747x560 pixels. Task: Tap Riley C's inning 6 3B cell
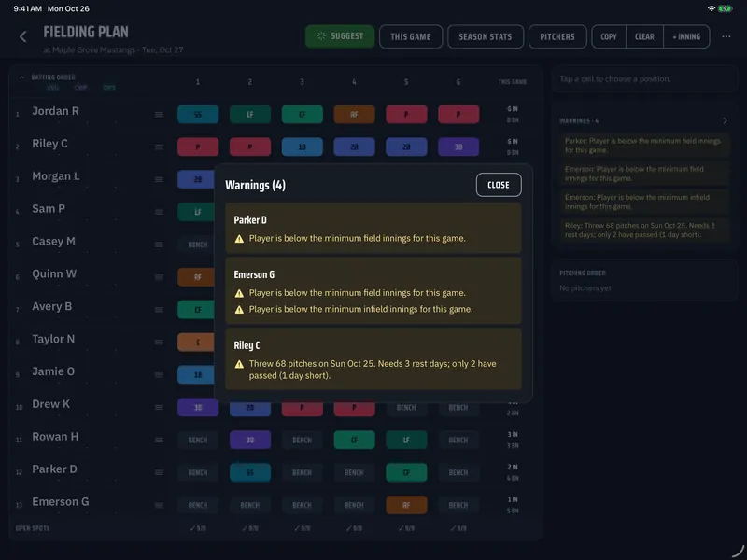coord(458,147)
